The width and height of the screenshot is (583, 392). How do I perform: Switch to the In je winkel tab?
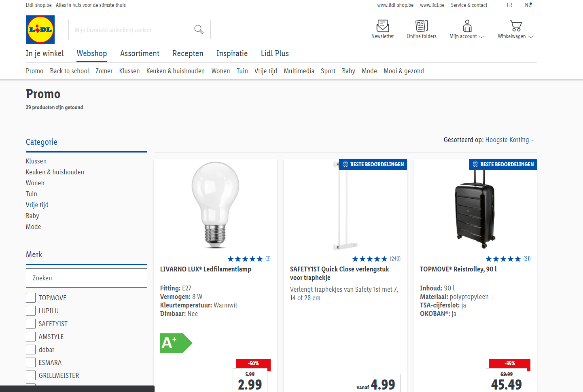[x=45, y=53]
